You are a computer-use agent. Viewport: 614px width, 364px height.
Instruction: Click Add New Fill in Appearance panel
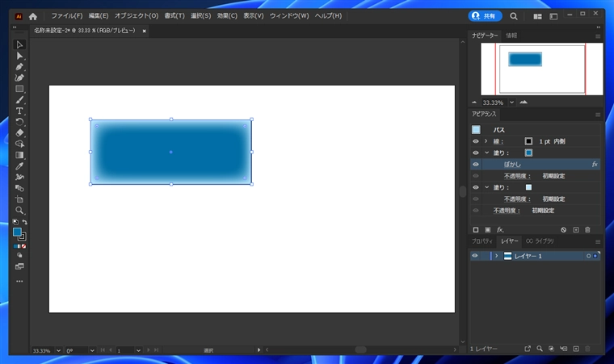pyautogui.click(x=487, y=230)
